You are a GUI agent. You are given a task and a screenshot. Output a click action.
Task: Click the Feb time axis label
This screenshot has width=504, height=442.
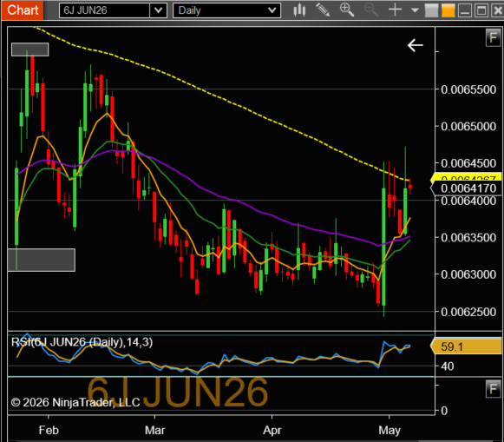pyautogui.click(x=49, y=430)
